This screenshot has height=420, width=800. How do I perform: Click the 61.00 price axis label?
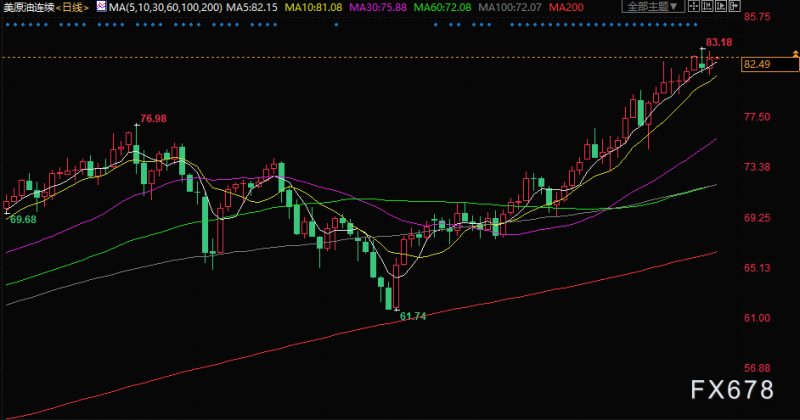pyautogui.click(x=757, y=318)
